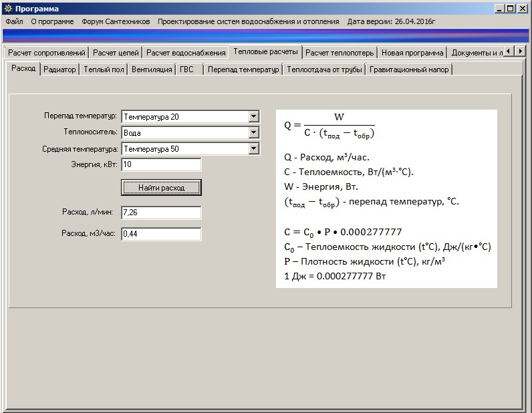Click the Расход, м3/час result field
The width and height of the screenshot is (532, 413).
pos(161,234)
